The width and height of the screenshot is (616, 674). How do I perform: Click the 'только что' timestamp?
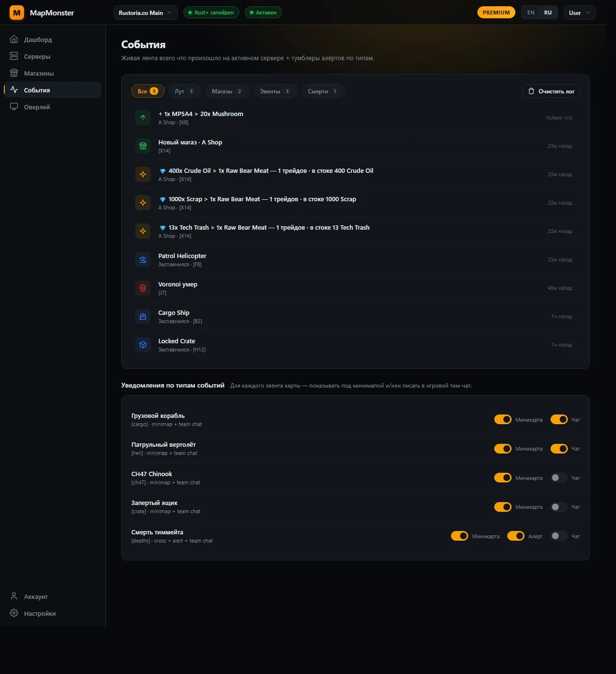pyautogui.click(x=559, y=117)
